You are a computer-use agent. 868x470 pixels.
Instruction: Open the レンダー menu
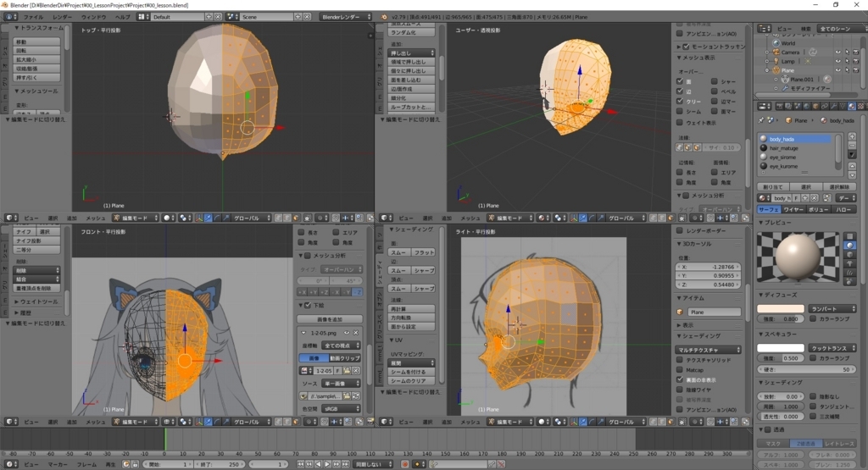point(62,17)
